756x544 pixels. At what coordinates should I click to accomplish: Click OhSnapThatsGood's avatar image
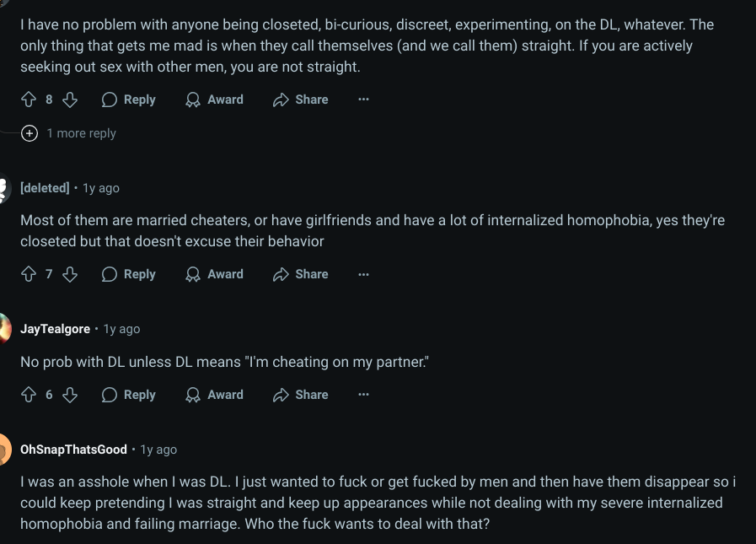pyautogui.click(x=4, y=450)
